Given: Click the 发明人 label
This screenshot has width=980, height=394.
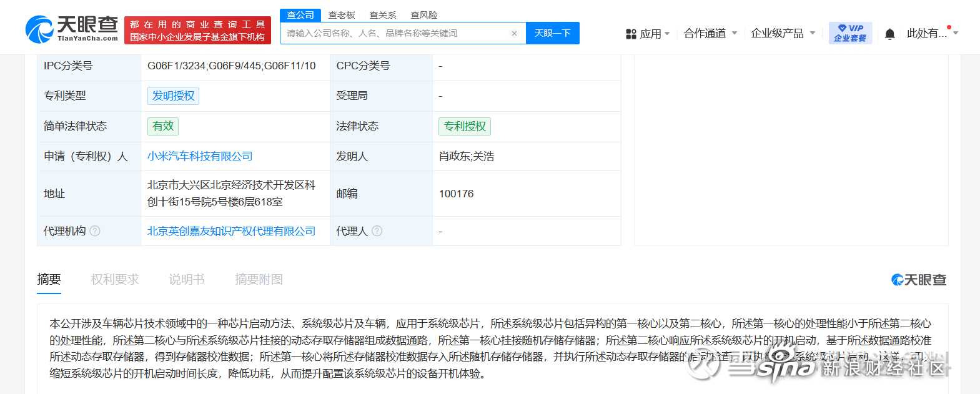Looking at the screenshot, I should tap(352, 156).
